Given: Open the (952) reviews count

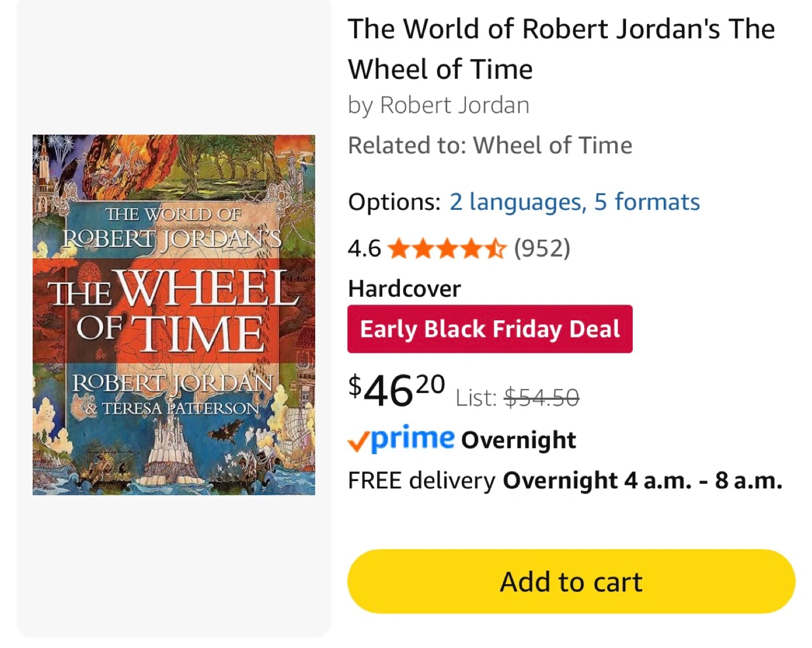Looking at the screenshot, I should [x=542, y=248].
